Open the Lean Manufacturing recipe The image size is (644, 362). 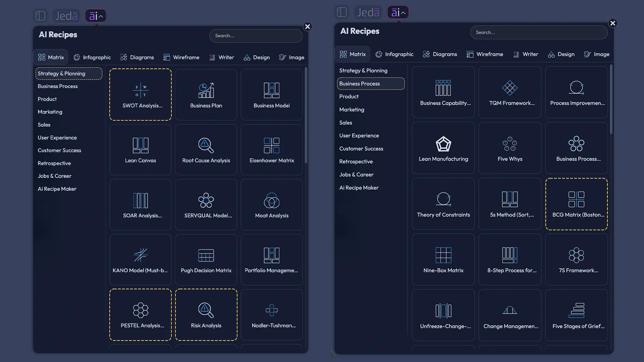coord(443,148)
